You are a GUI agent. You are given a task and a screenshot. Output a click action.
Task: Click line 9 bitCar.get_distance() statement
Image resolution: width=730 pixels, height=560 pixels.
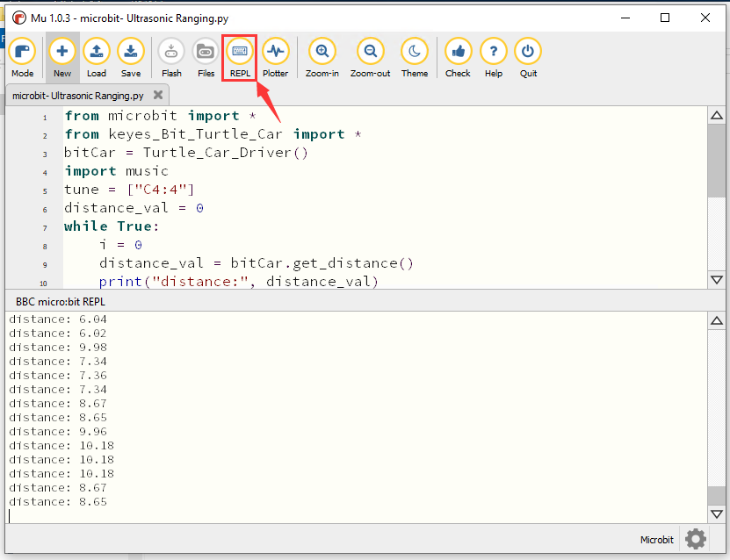pos(256,263)
